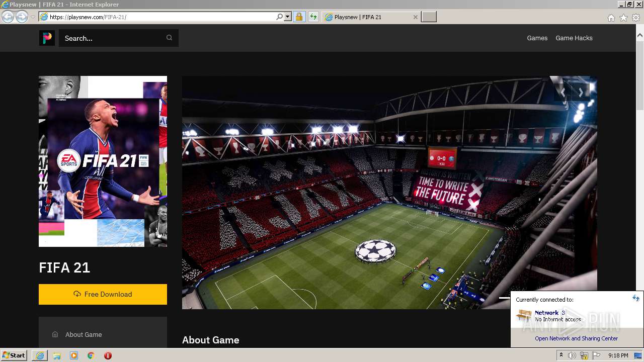Open the Tools gear icon
Viewport: 644px width, 362px height.
(x=636, y=18)
